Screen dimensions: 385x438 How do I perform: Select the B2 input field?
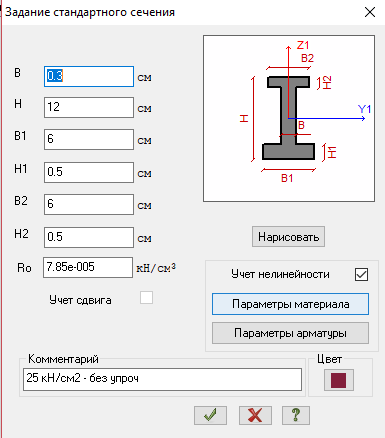89,204
